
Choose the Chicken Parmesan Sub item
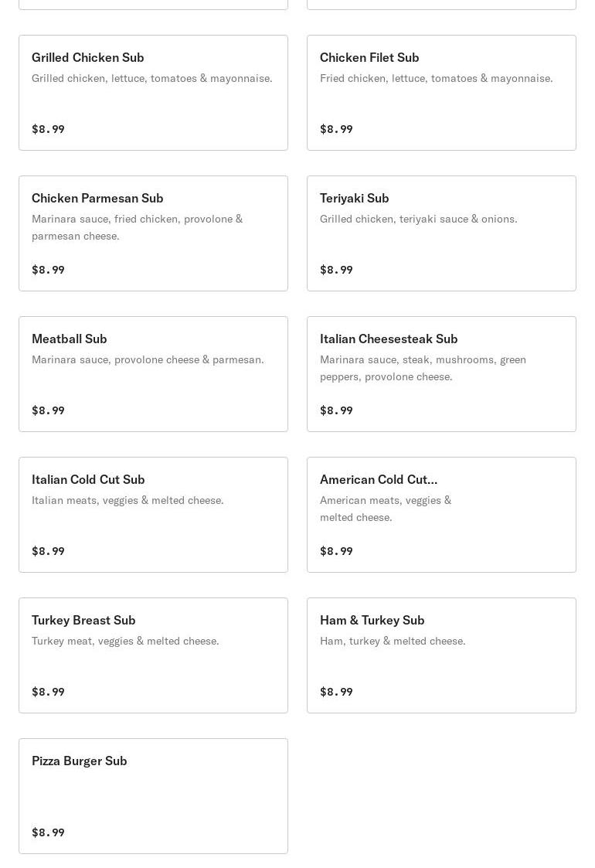153,233
